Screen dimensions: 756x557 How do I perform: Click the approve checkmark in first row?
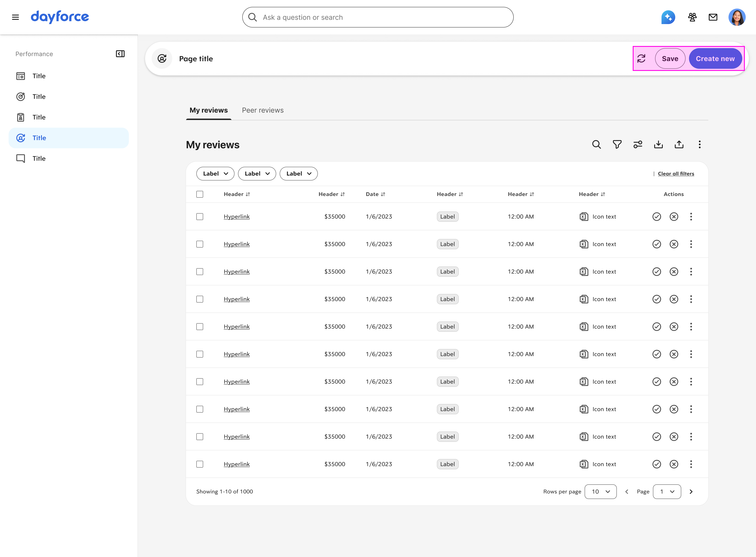point(657,217)
